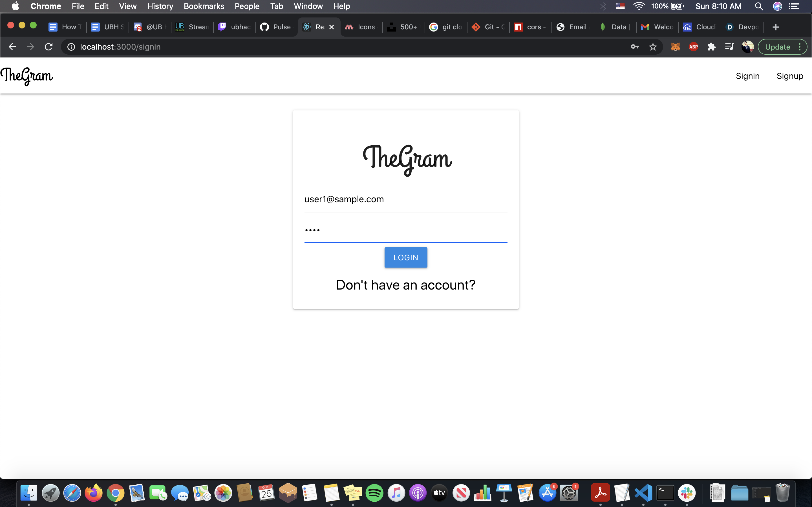Image resolution: width=812 pixels, height=507 pixels.
Task: Bookmark this page with the star icon
Action: (653, 46)
